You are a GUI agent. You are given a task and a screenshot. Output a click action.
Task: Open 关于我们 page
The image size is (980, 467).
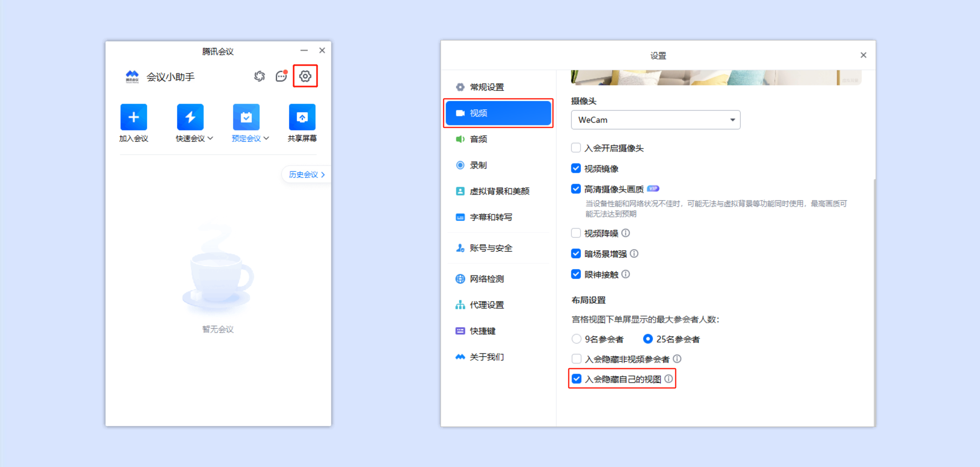tap(498, 357)
